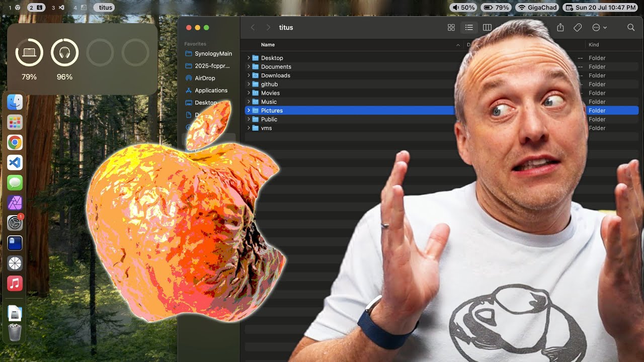
Task: Go forward in Finder navigation
Action: [x=268, y=28]
